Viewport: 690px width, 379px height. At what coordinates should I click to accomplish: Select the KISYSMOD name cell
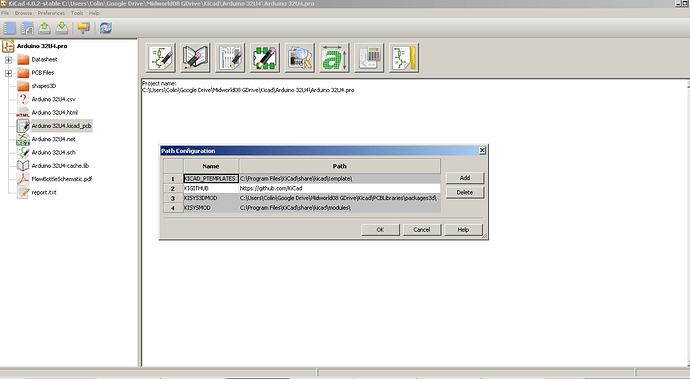click(211, 208)
